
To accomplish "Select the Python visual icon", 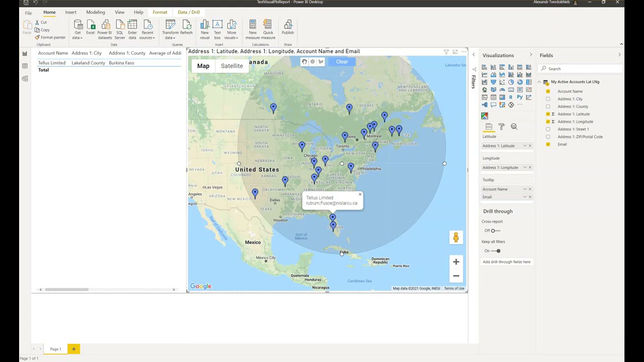I will click(520, 97).
